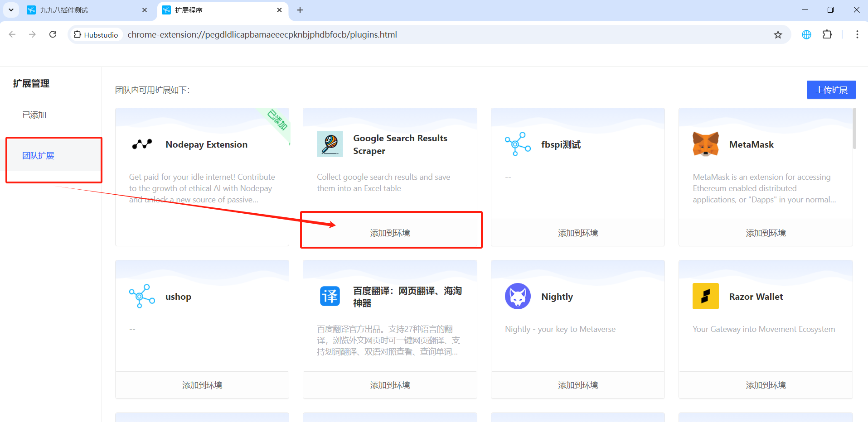Click the Google Search Results Scraper title
This screenshot has width=868, height=422.
click(x=400, y=144)
